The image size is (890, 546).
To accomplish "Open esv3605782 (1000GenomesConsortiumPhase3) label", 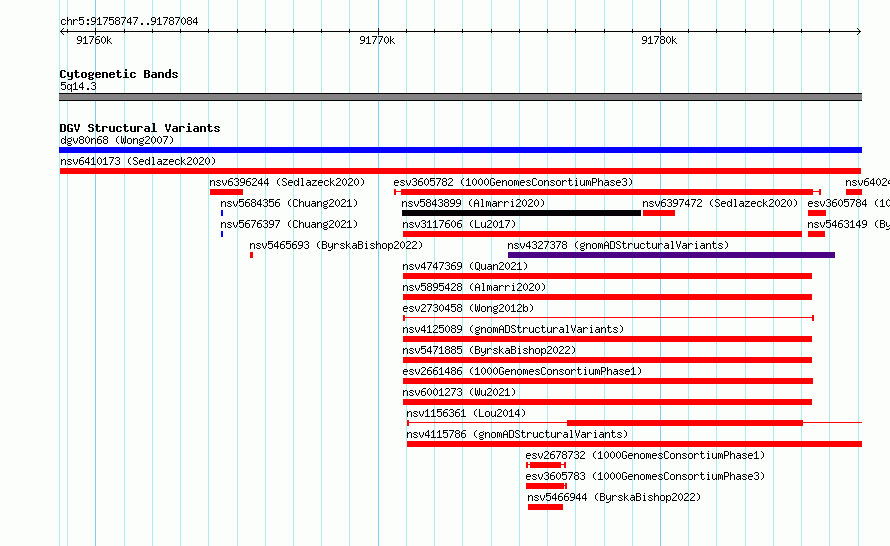I will [513, 182].
